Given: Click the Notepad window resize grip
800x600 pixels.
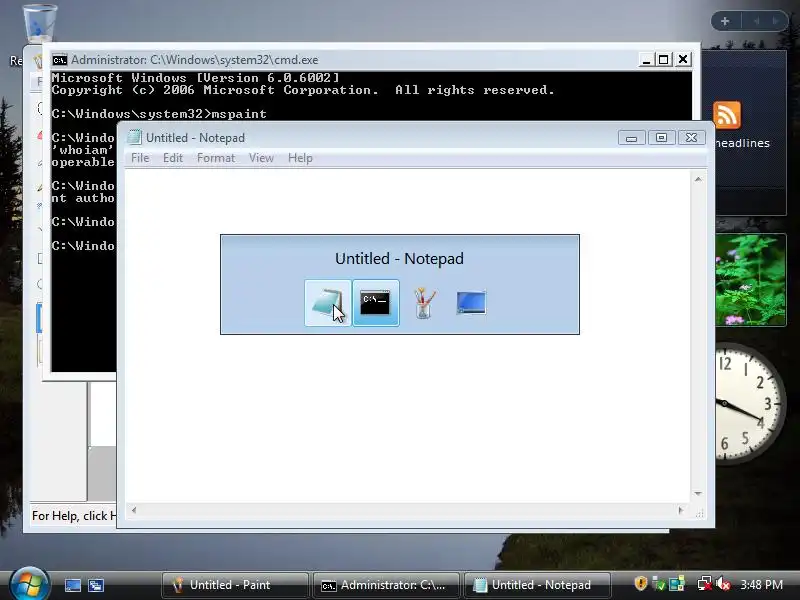Looking at the screenshot, I should (699, 513).
